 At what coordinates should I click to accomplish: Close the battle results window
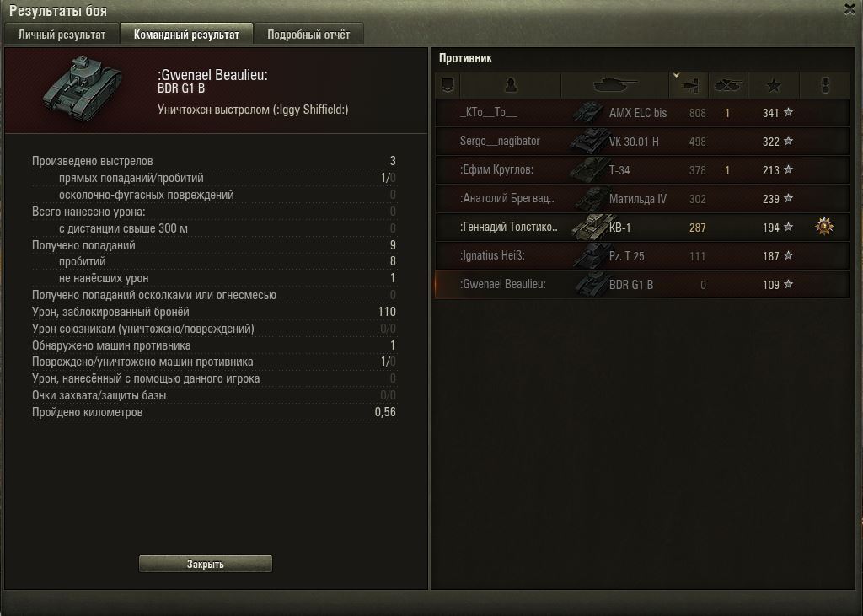click(x=850, y=10)
